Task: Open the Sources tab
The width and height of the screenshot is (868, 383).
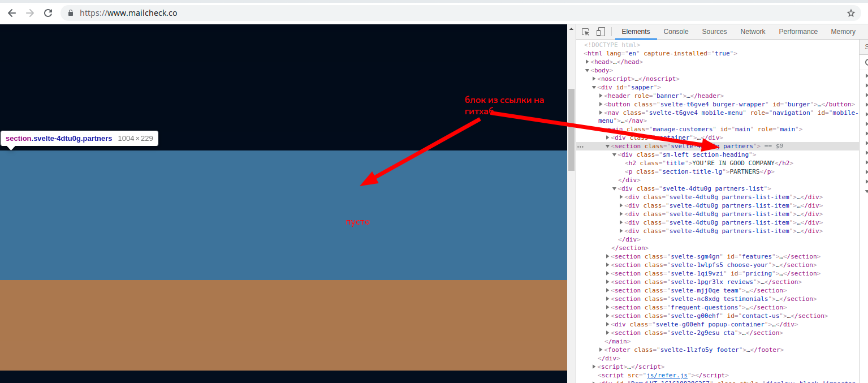Action: click(x=714, y=32)
